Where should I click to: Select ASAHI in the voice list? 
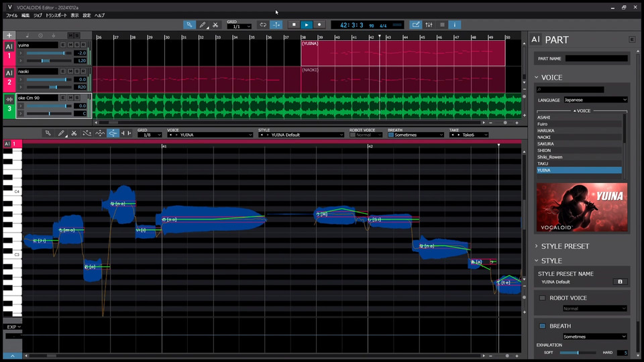579,117
